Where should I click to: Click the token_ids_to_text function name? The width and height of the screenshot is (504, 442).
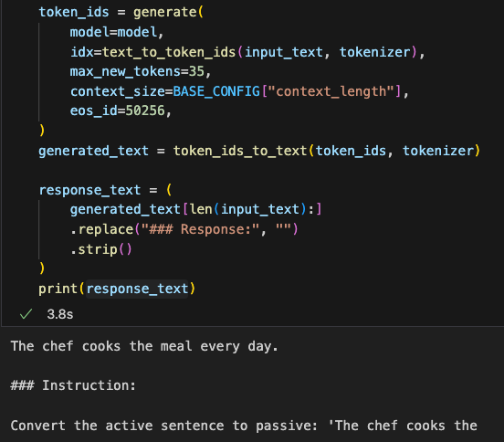click(x=240, y=151)
